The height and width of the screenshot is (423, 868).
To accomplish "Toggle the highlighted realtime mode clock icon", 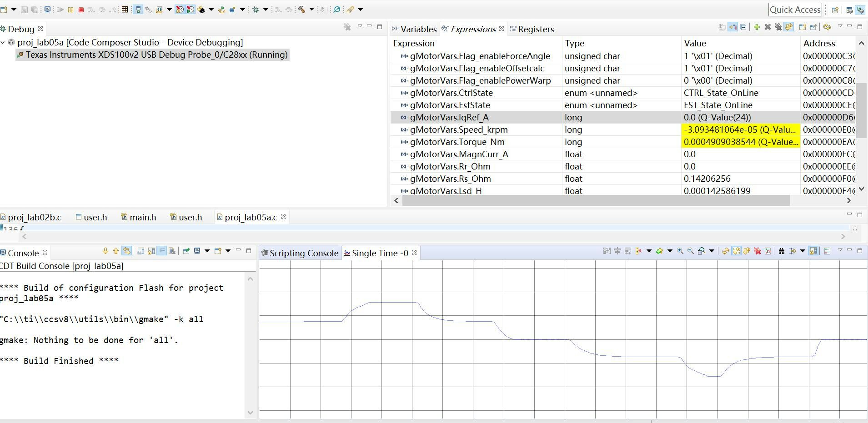I will click(180, 10).
